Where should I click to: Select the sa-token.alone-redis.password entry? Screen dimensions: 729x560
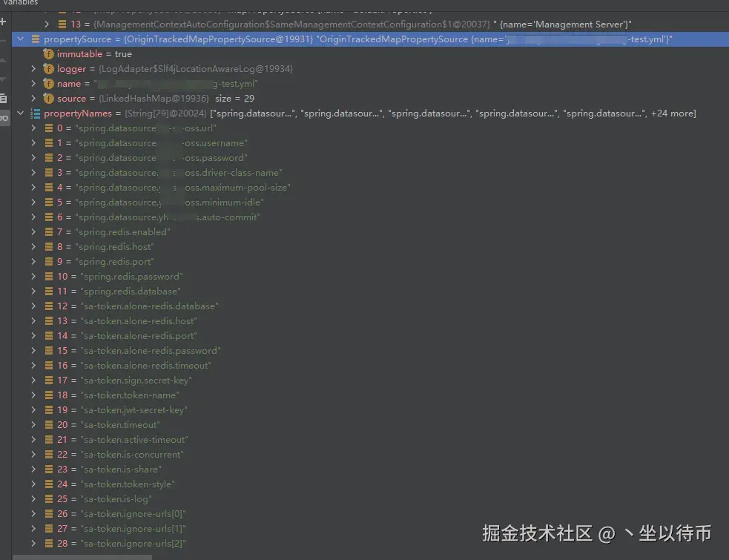click(139, 350)
